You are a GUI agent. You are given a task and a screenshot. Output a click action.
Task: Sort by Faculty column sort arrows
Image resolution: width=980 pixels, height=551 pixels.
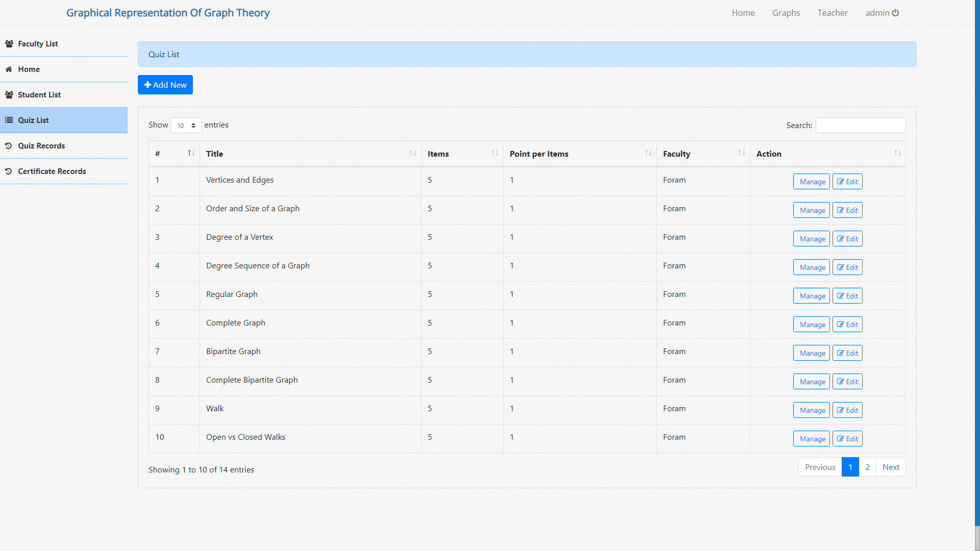pyautogui.click(x=741, y=153)
